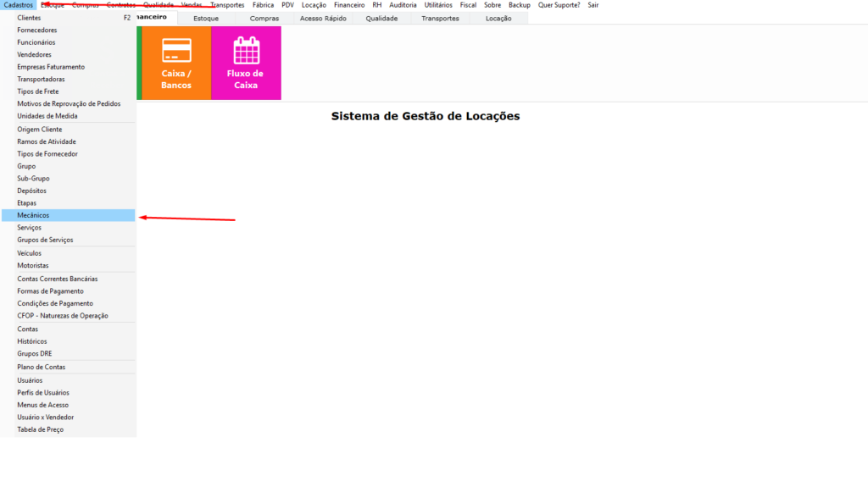Open the Fluxo de Caixa tile
This screenshot has height=487, width=868.
(x=246, y=63)
